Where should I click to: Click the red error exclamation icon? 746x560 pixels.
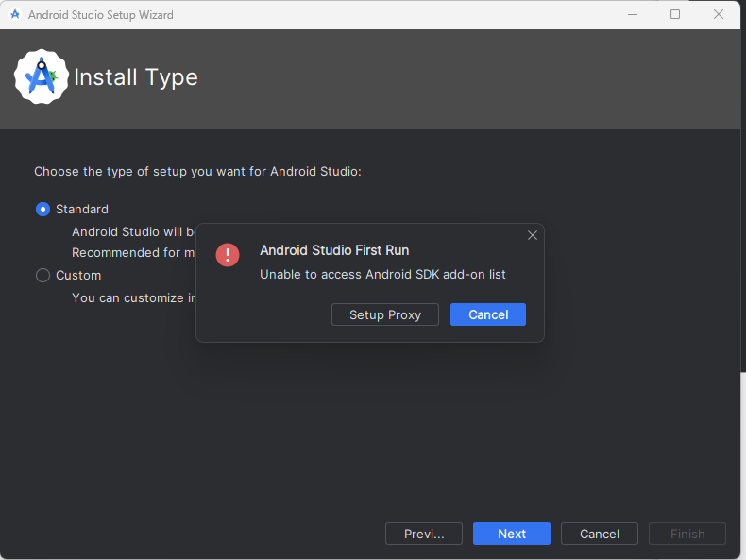coord(228,255)
